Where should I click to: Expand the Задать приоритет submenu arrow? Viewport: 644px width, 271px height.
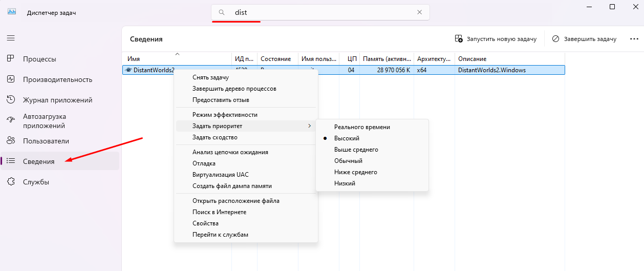(x=309, y=126)
